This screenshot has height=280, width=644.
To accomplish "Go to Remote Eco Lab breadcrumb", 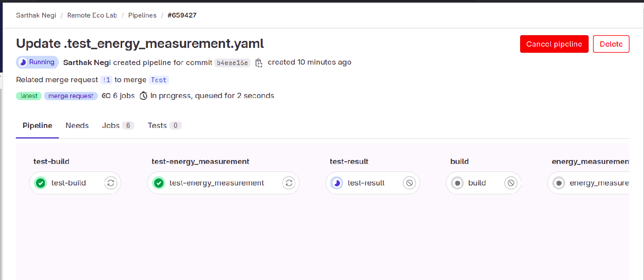I will pos(92,15).
